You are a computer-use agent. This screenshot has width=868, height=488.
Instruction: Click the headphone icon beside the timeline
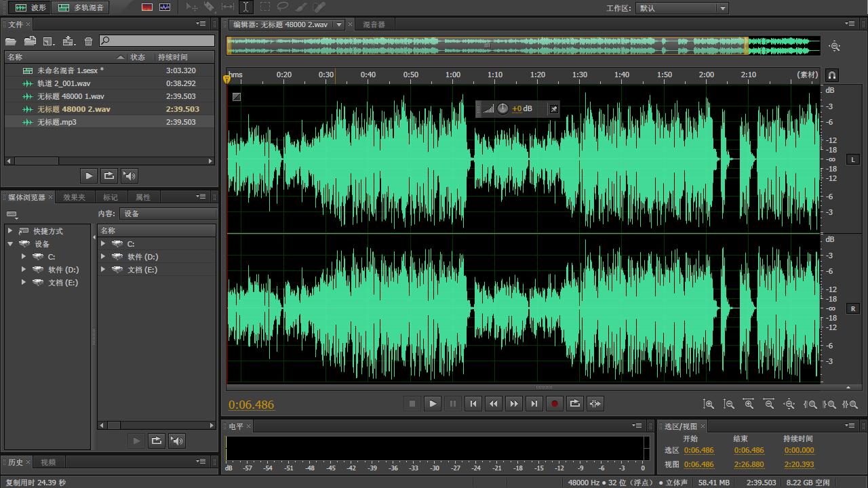(x=832, y=75)
